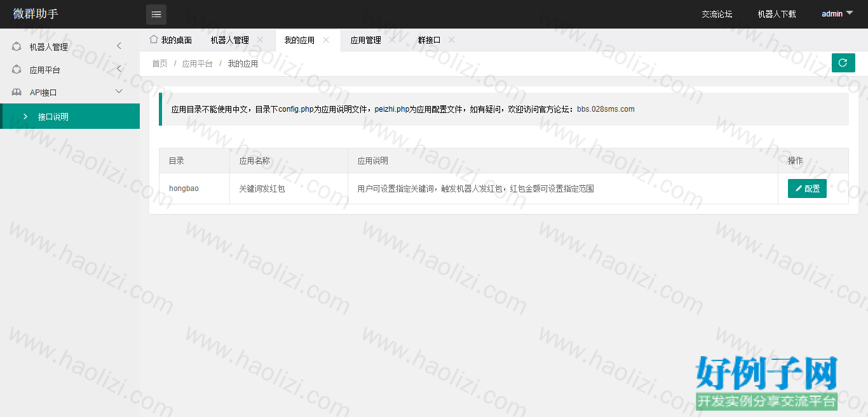
Task: Open the 机器人管理 sidebar menu
Action: (70, 46)
